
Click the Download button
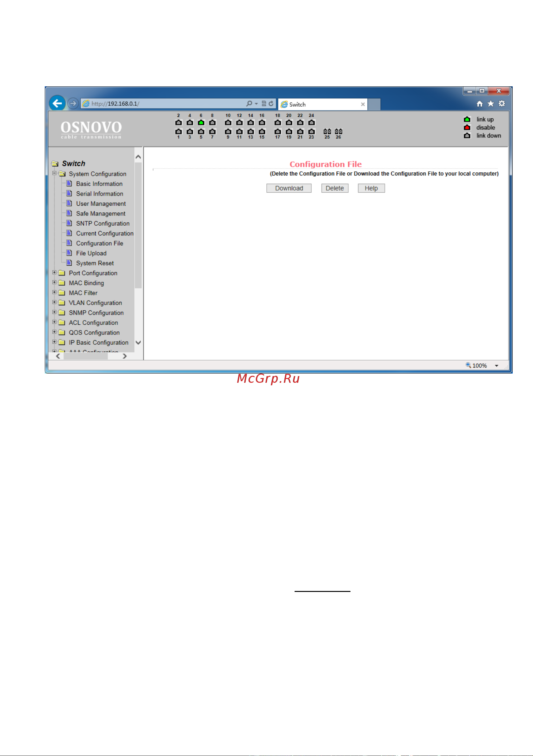click(289, 188)
